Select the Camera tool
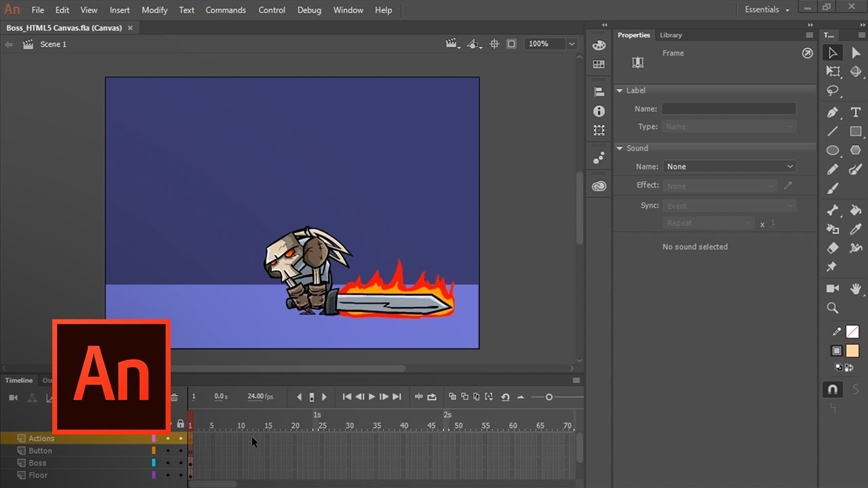The image size is (868, 488). [x=833, y=288]
